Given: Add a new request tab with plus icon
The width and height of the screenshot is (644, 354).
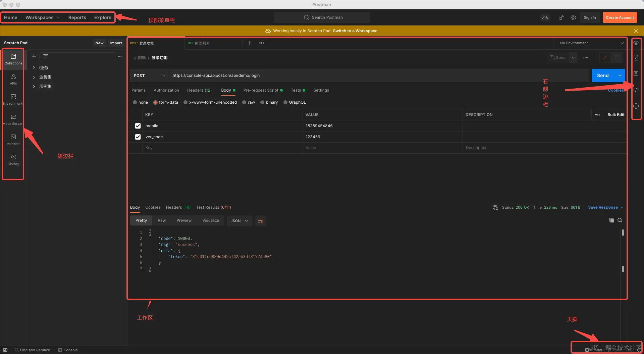Looking at the screenshot, I should [x=250, y=43].
